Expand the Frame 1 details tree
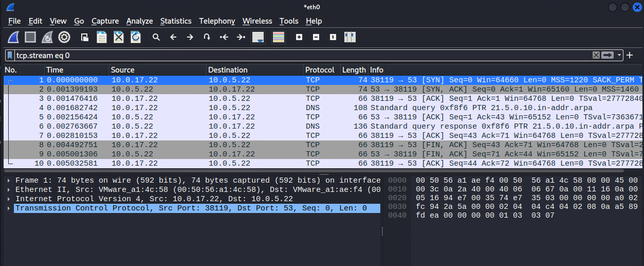 (10, 181)
